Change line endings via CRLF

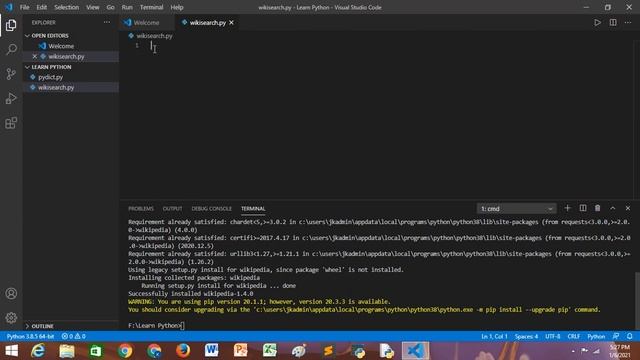573,336
